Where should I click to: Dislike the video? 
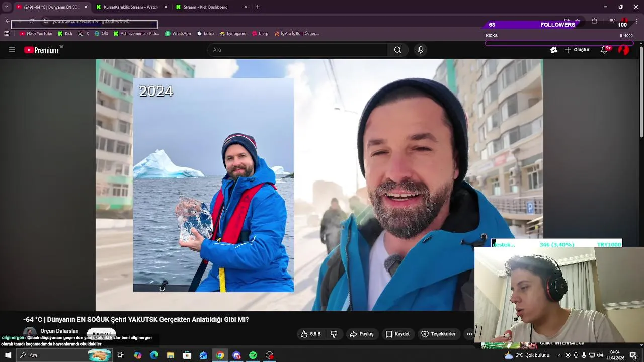tap(334, 334)
